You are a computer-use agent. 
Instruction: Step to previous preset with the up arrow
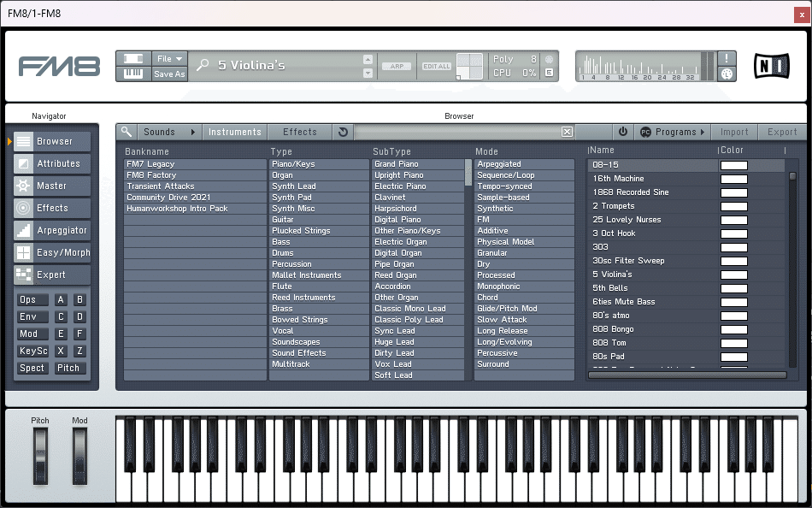click(x=368, y=59)
